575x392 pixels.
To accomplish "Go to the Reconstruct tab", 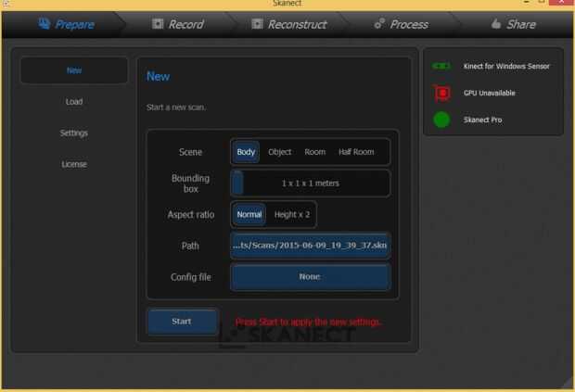I will point(289,24).
